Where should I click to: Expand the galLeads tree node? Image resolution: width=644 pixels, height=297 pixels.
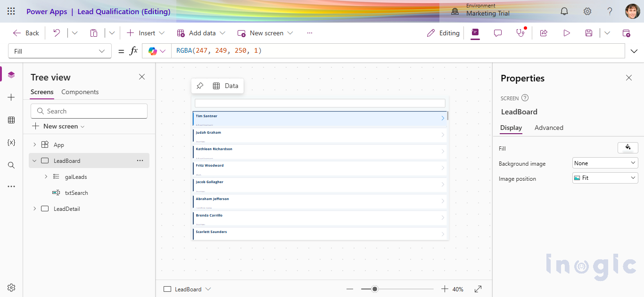click(46, 177)
